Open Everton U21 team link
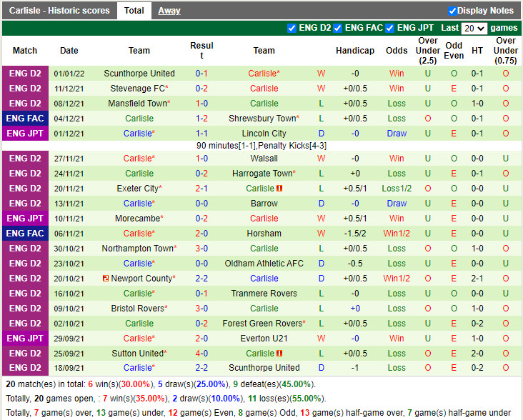The image size is (523, 420). (264, 339)
